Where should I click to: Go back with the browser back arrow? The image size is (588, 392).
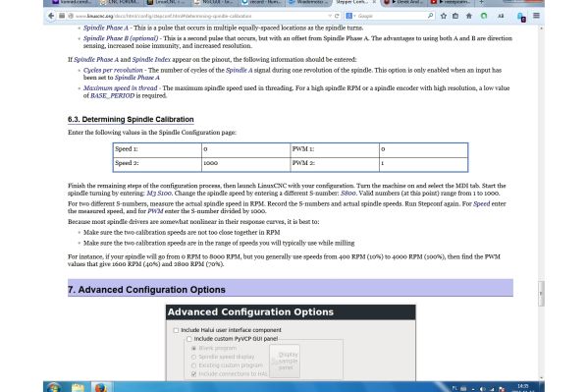pyautogui.click(x=51, y=16)
